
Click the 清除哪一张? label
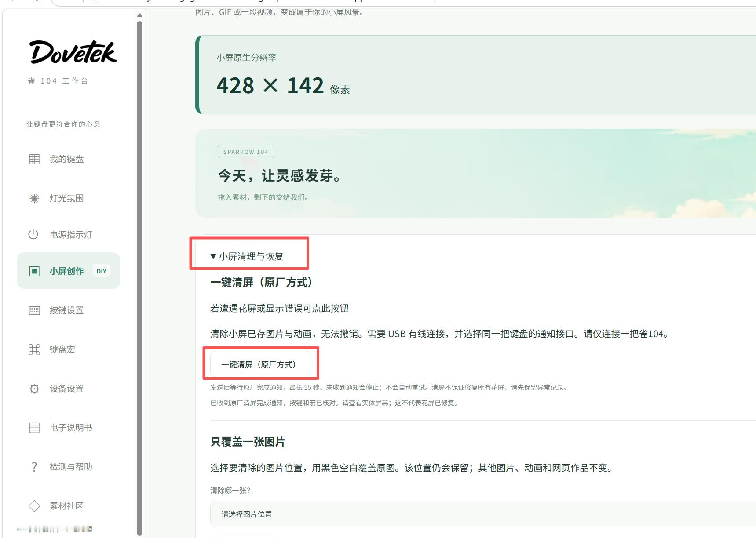230,491
